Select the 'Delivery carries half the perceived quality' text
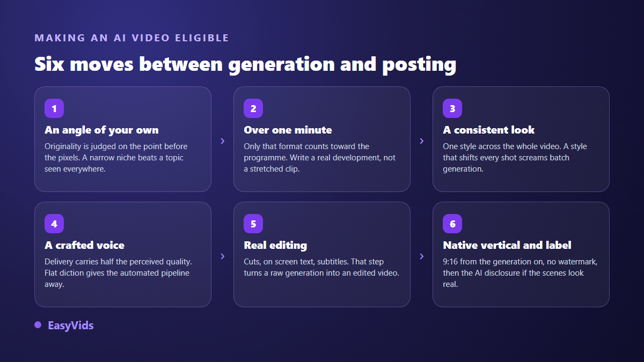 118,273
